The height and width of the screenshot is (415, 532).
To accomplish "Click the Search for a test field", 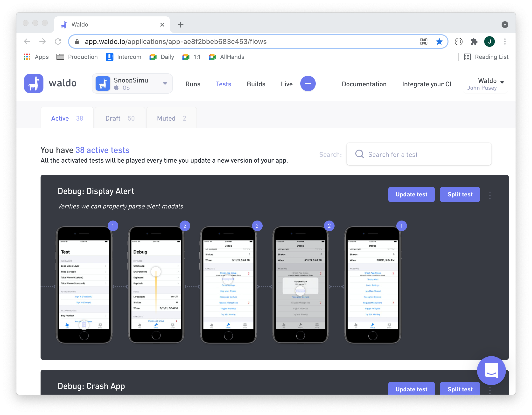I will 419,154.
